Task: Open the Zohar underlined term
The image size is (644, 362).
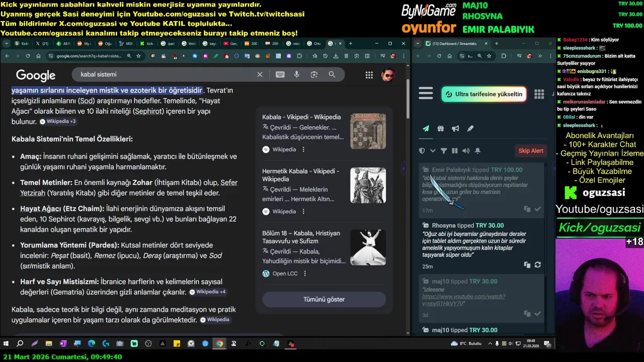Action: (142, 183)
